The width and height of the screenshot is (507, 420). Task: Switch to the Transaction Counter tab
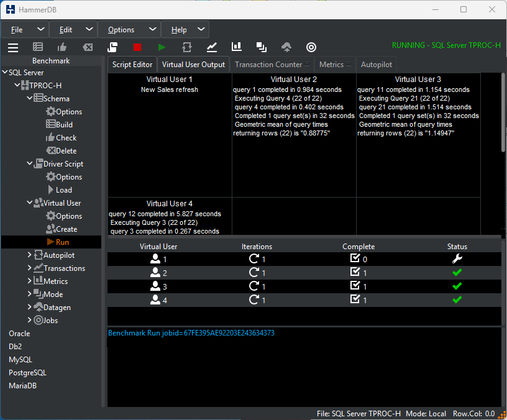272,65
